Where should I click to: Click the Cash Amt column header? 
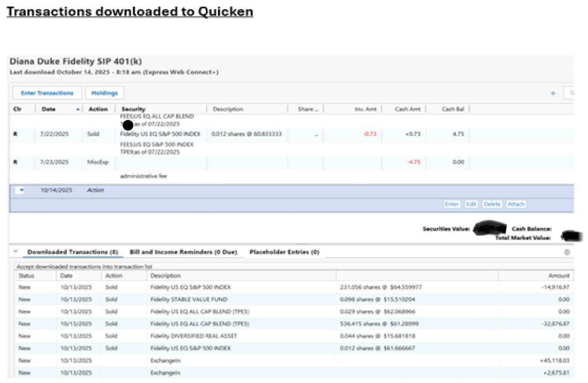pos(408,109)
